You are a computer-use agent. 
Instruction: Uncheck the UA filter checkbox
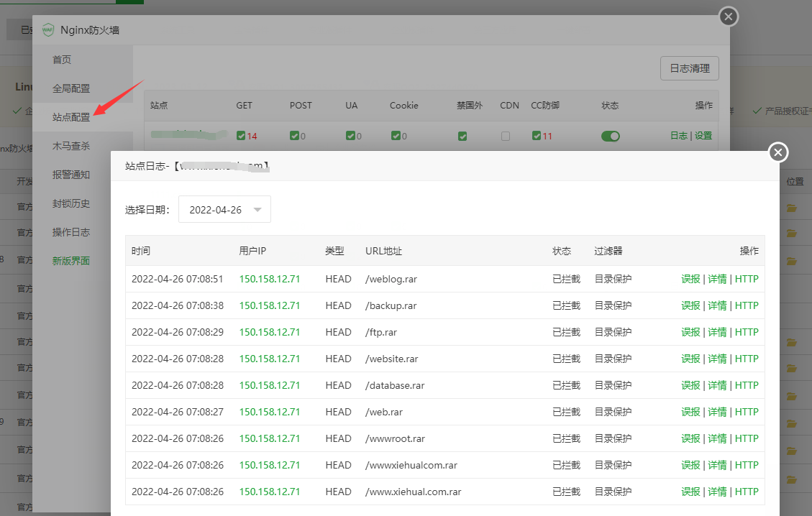pyautogui.click(x=350, y=136)
